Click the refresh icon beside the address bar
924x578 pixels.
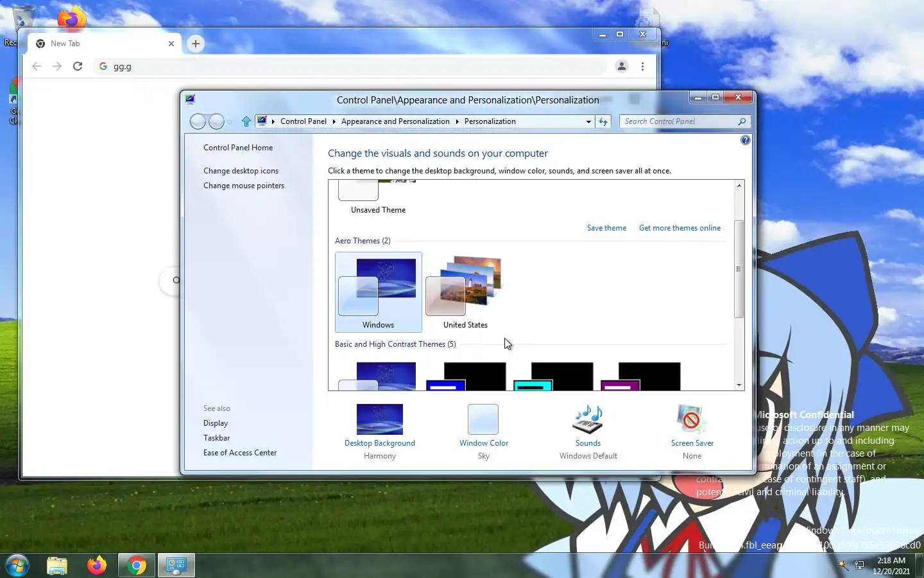coord(603,121)
